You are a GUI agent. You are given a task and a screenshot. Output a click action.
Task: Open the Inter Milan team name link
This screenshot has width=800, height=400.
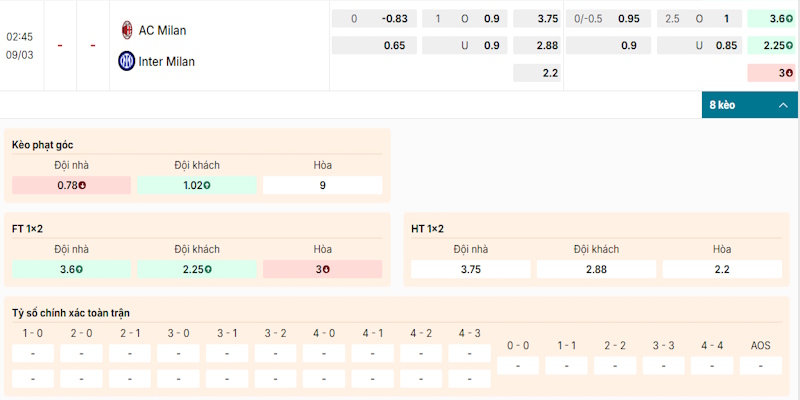(x=166, y=61)
